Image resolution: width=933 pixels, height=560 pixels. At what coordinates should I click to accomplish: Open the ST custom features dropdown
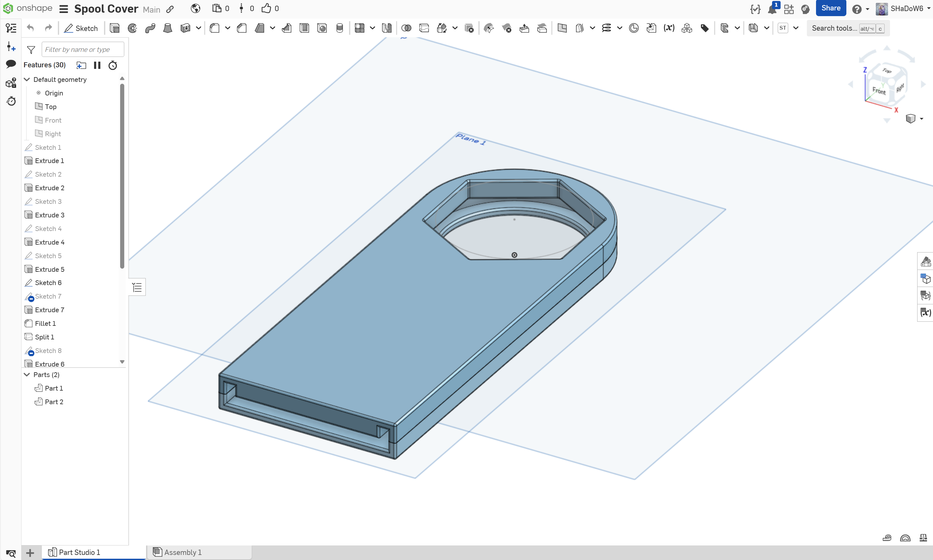tap(796, 28)
